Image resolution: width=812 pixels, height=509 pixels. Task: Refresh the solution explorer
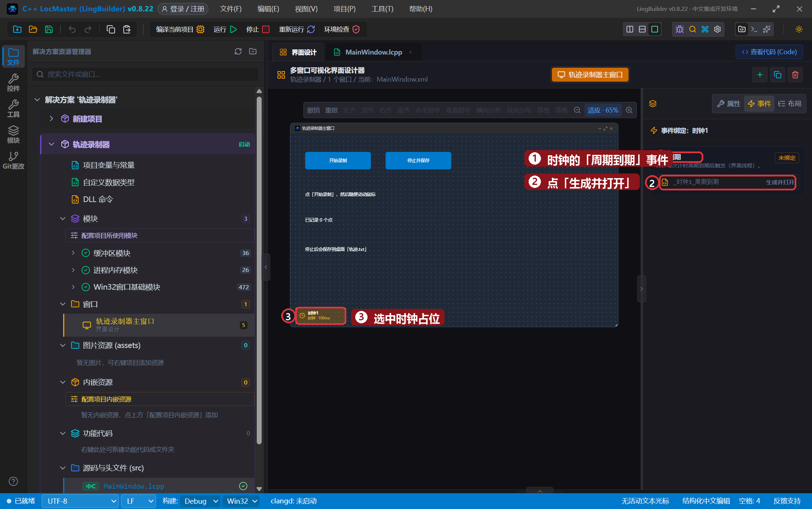point(238,51)
